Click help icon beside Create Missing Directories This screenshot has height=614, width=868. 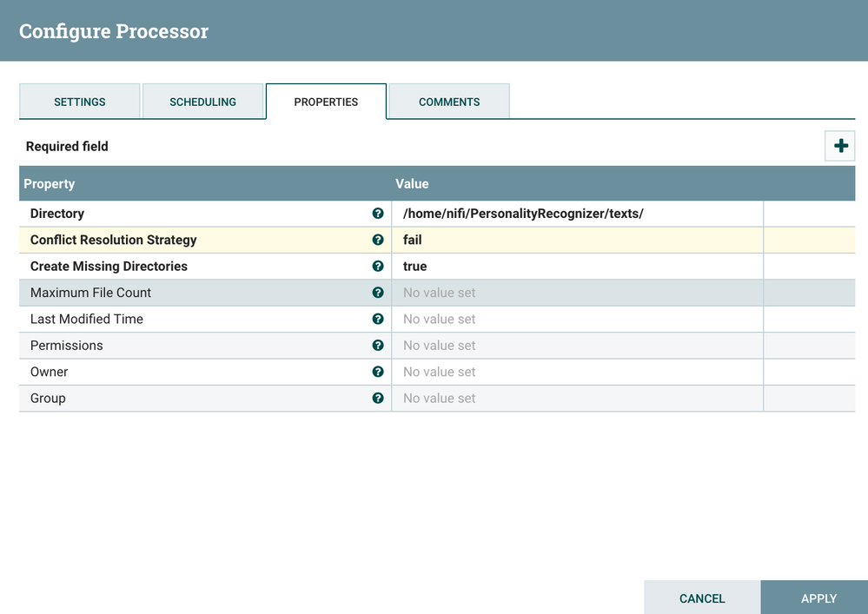378,267
